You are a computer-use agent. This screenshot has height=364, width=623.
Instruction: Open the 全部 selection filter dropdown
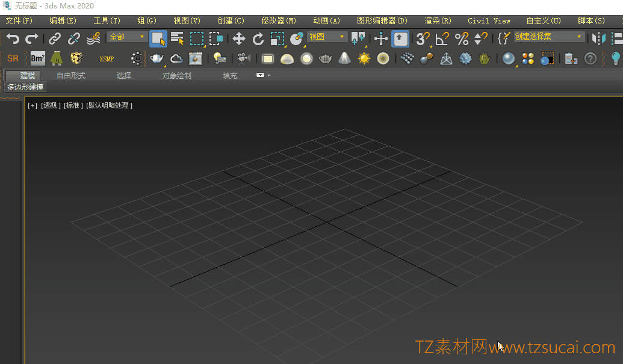(127, 37)
